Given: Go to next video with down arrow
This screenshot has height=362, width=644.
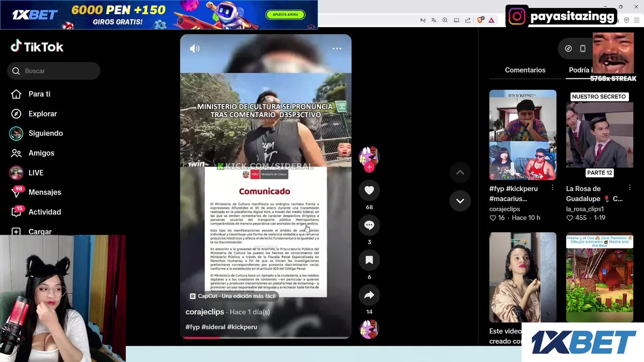Looking at the screenshot, I should click(x=460, y=201).
